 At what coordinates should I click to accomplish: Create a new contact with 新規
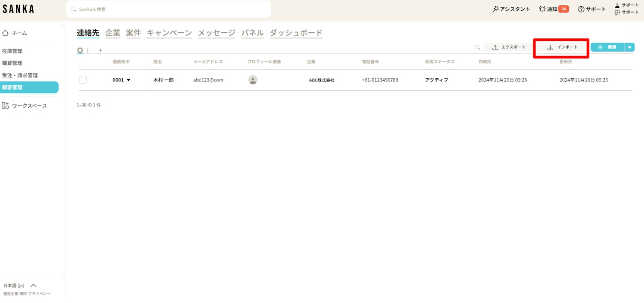(608, 47)
